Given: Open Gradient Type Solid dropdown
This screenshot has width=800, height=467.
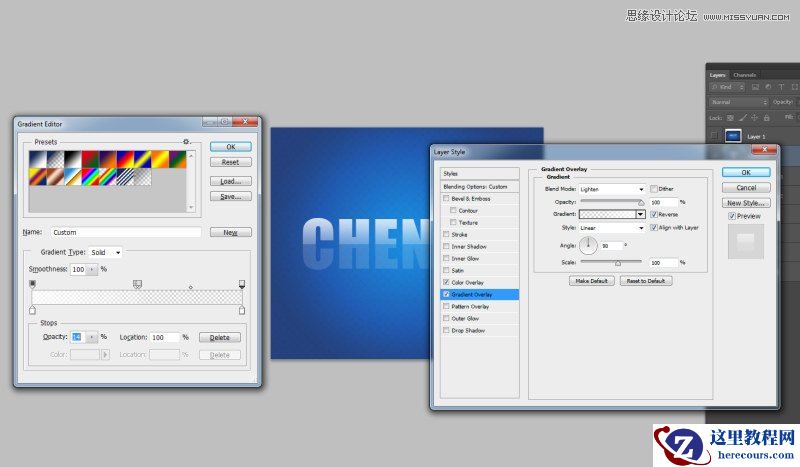Looking at the screenshot, I should 106,252.
